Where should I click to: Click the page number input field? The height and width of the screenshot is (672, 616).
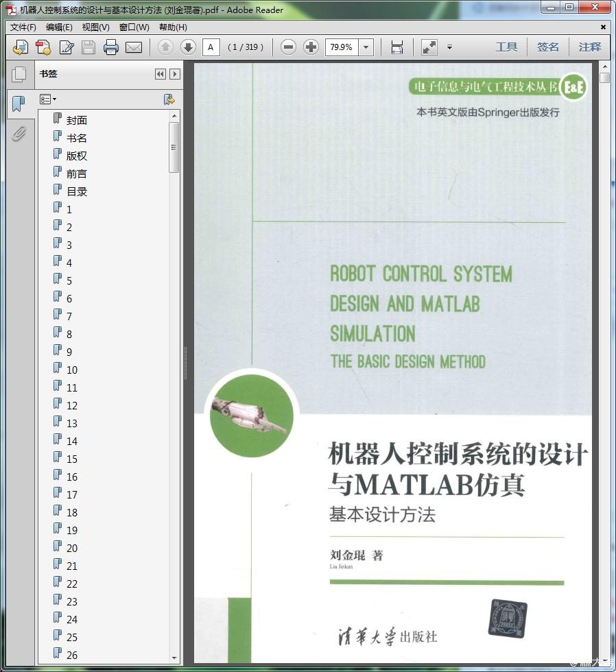click(x=211, y=47)
